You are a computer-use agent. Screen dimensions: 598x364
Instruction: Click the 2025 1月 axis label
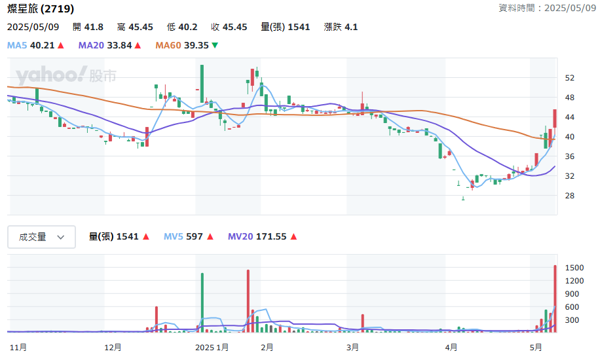pos(212,348)
